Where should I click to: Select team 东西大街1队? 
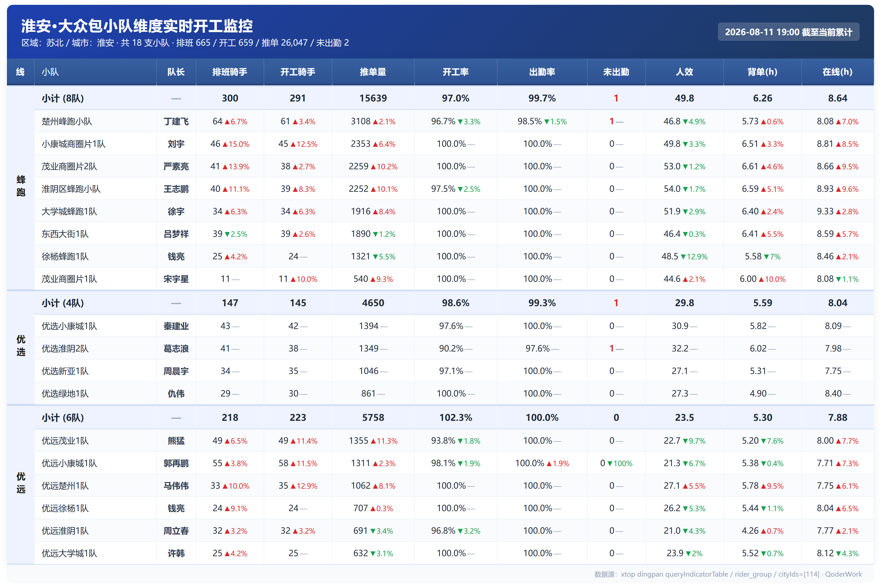point(65,234)
